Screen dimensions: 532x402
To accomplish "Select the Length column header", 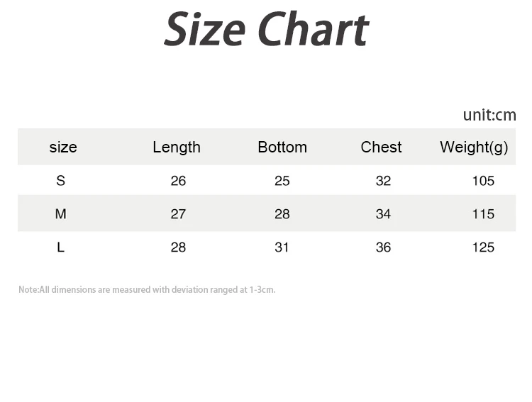I will (x=177, y=147).
